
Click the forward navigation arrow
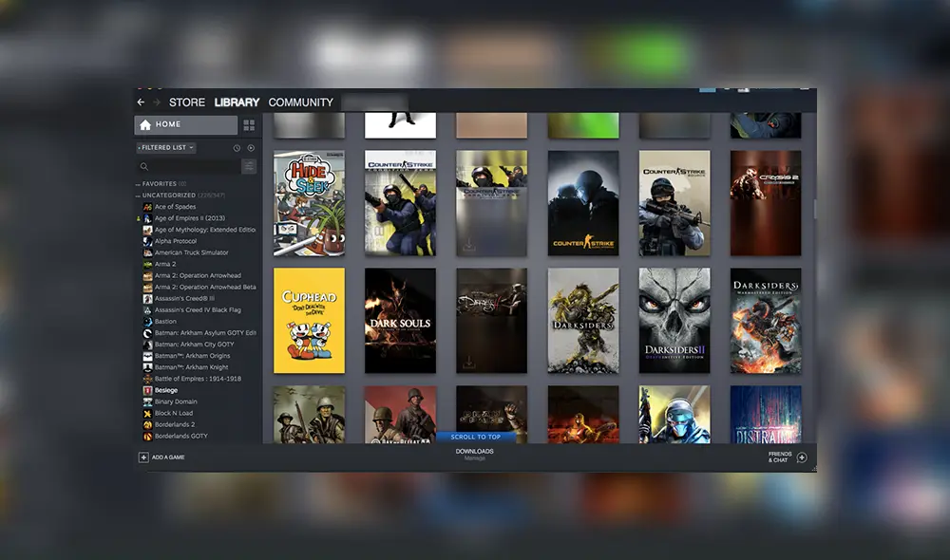click(x=155, y=102)
